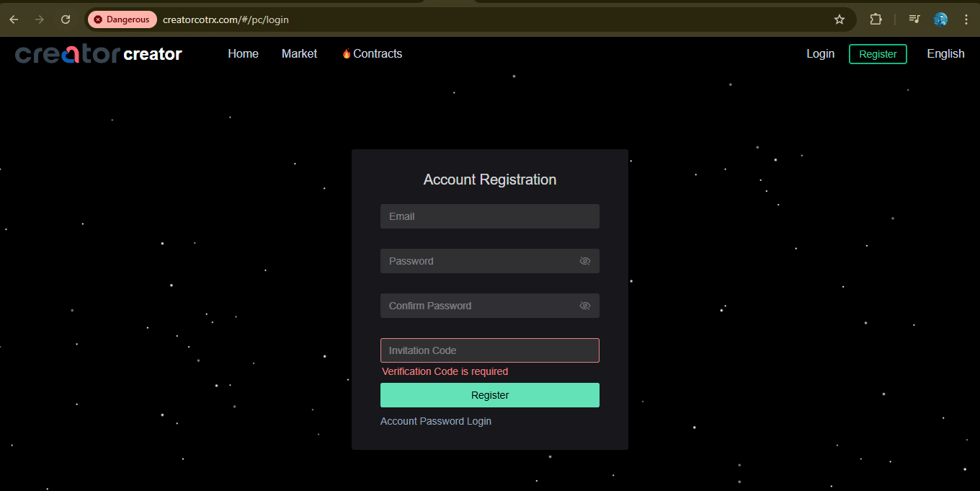
Task: Click the browser back navigation arrow
Action: click(x=13, y=19)
